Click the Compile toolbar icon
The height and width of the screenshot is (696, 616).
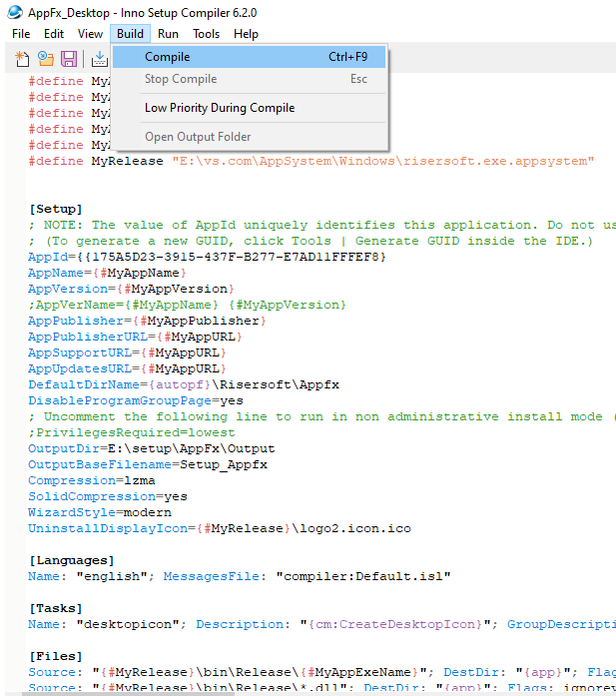pos(100,59)
